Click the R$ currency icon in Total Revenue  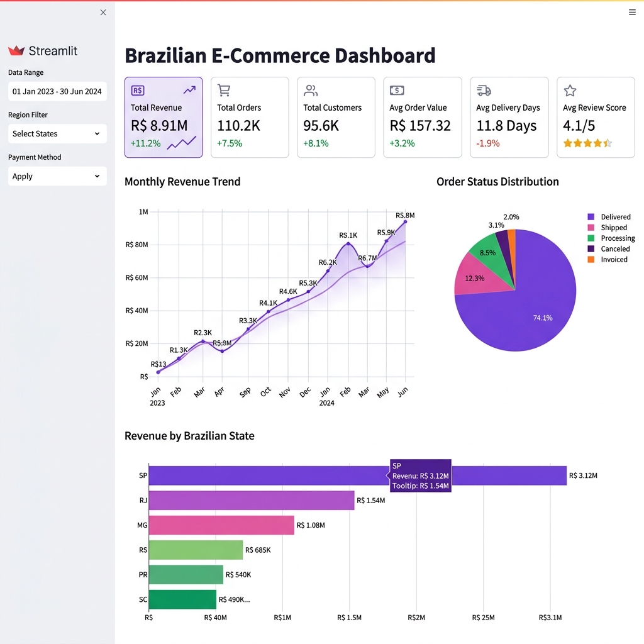(138, 91)
